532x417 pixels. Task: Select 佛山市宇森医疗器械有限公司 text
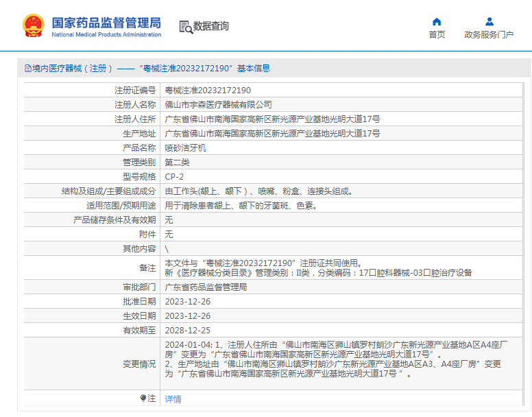pyautogui.click(x=218, y=105)
